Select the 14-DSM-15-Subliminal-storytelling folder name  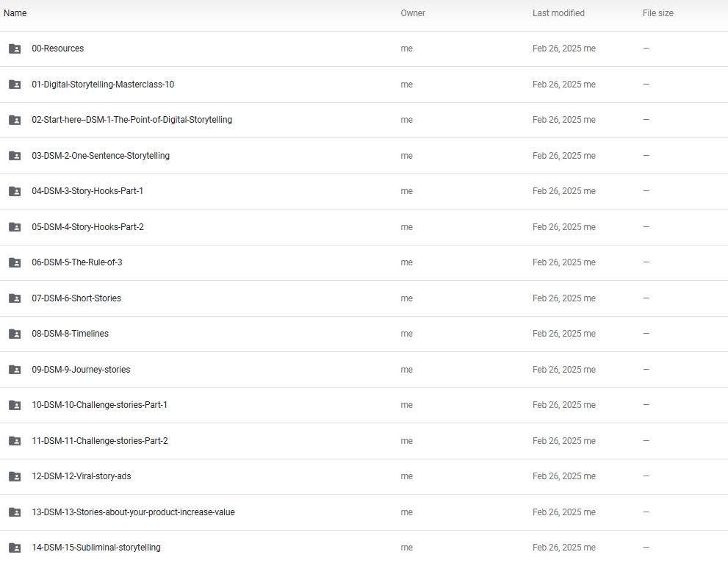(x=96, y=548)
